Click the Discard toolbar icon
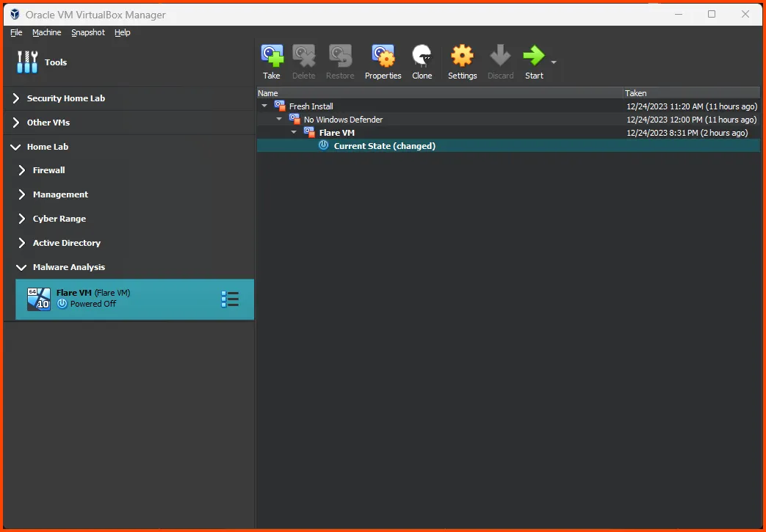Image resolution: width=766 pixels, height=532 pixels. (500, 56)
